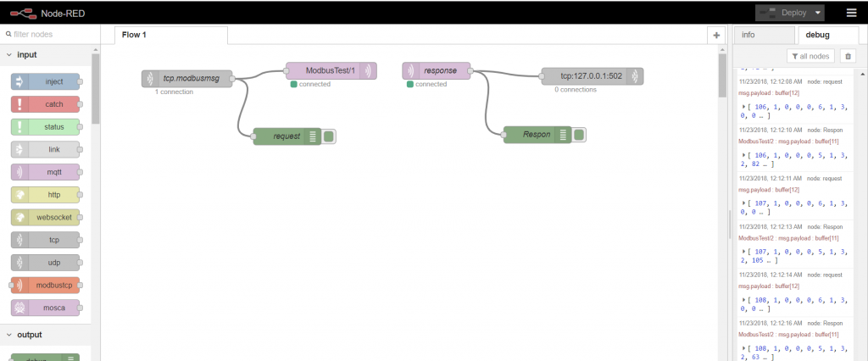The image size is (868, 361).
Task: Focus the filter nodes search field
Action: pos(50,35)
